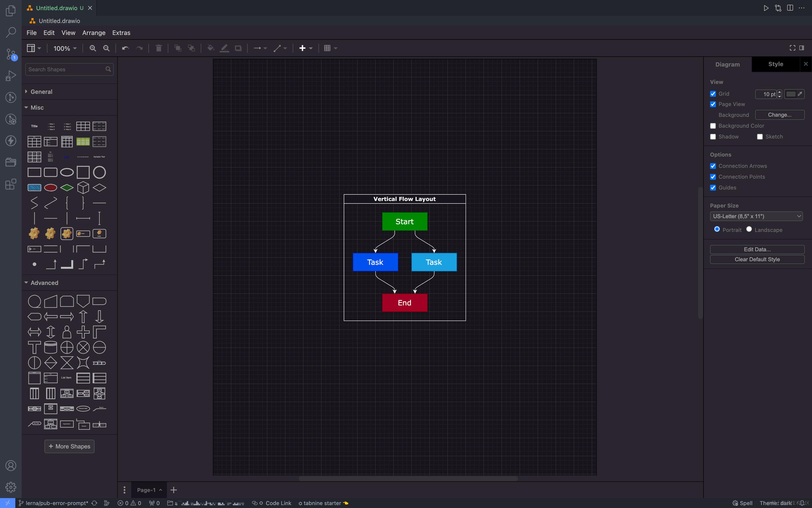Viewport: 812px width, 508px height.
Task: Open Extensions view in activity bar
Action: pyautogui.click(x=11, y=184)
